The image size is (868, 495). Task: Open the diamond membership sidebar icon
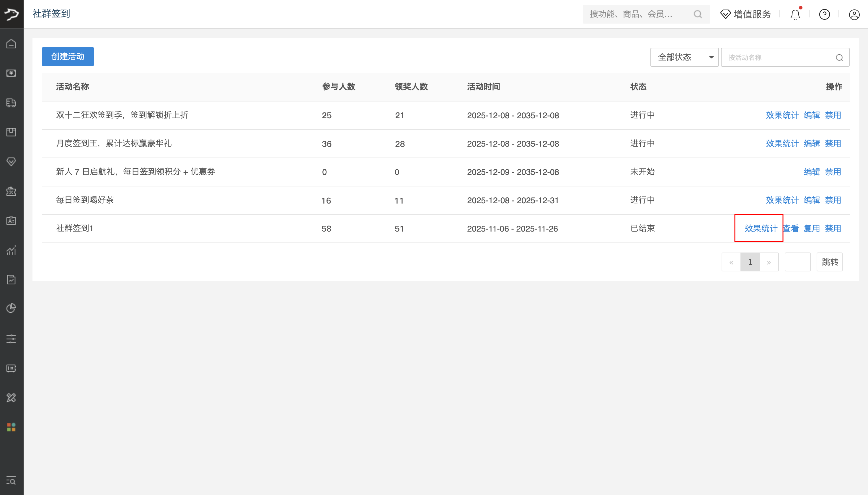point(11,161)
